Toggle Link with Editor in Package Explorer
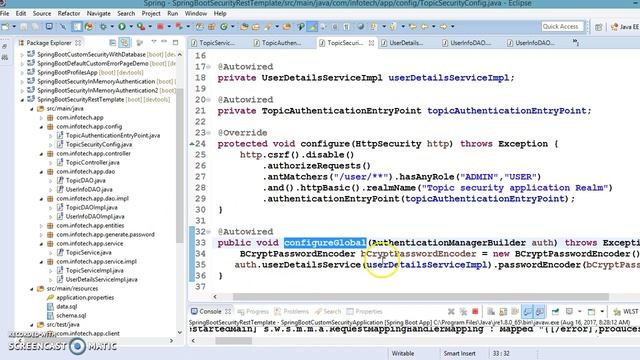The image size is (640, 360). [124, 42]
